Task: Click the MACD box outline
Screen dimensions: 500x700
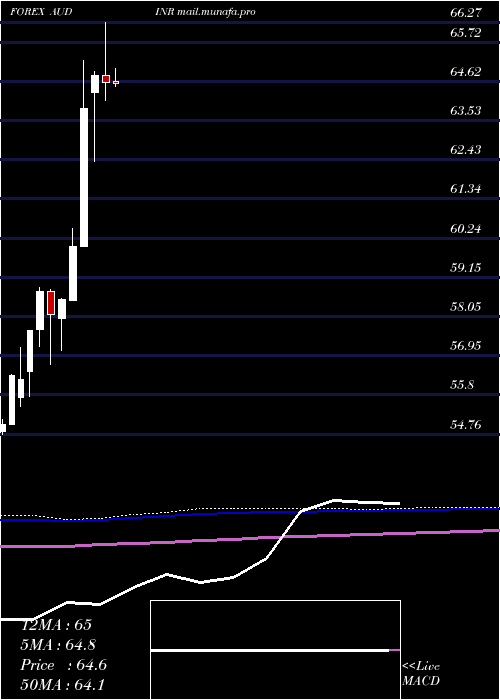Action: coord(275,650)
